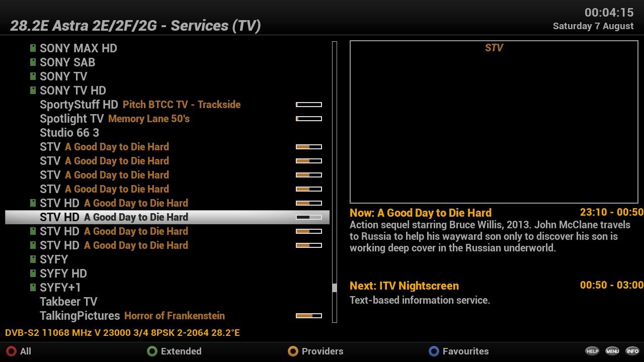This screenshot has width=644, height=362.
Task: Click Horror of Frankenstein programme title
Action: point(175,316)
